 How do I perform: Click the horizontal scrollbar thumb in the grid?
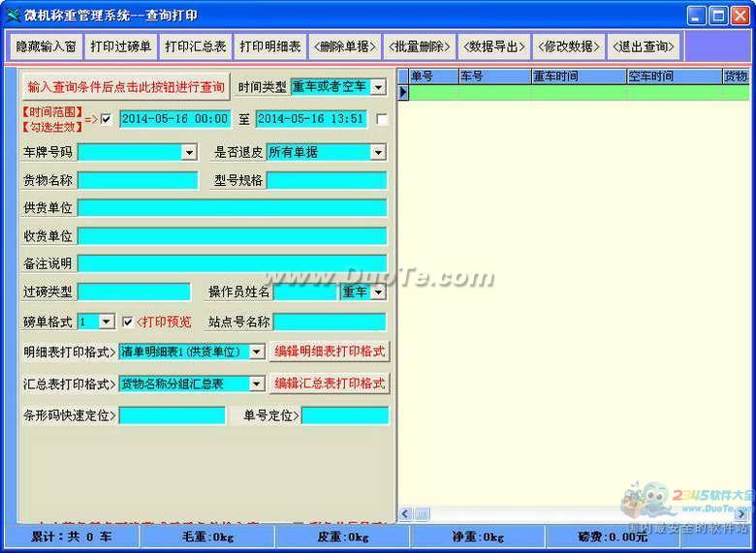(422, 514)
